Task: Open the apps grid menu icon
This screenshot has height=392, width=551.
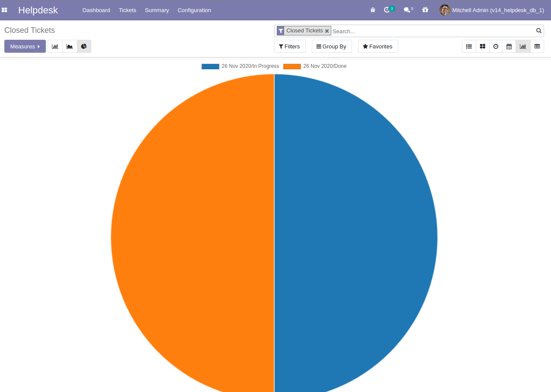Action: coord(4,10)
